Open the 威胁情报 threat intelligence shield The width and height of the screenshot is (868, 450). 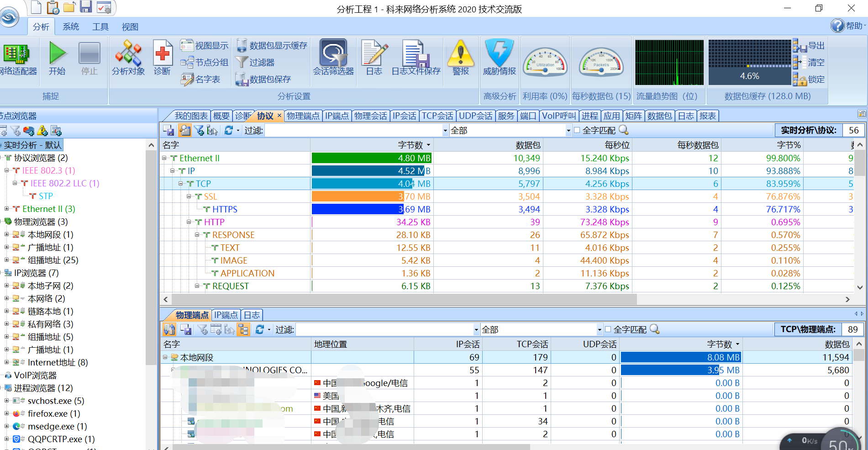coord(500,52)
